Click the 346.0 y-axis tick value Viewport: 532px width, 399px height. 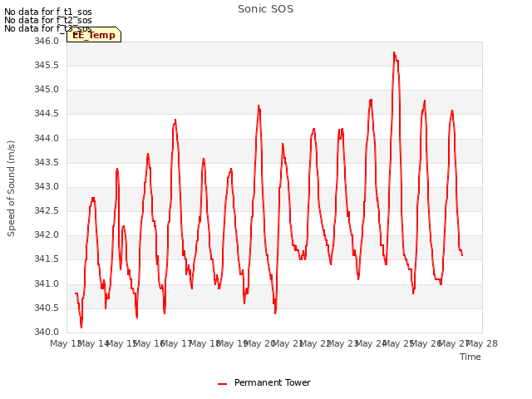click(x=47, y=41)
